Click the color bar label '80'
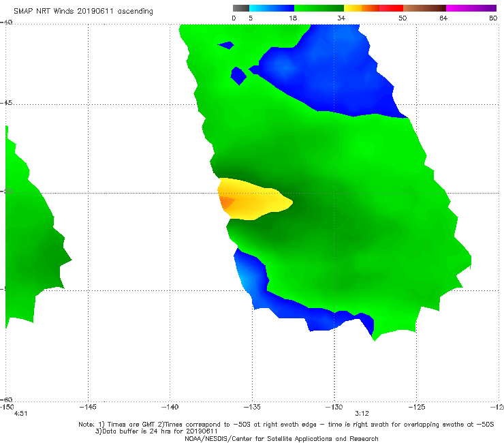 tap(493, 18)
